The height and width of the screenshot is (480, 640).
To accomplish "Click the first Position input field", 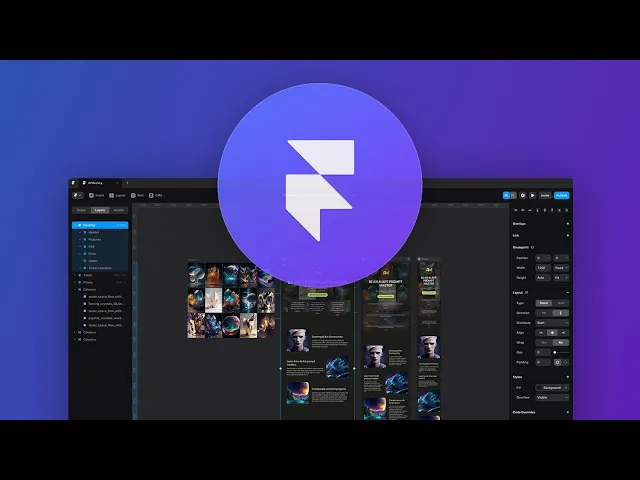I will (543, 258).
